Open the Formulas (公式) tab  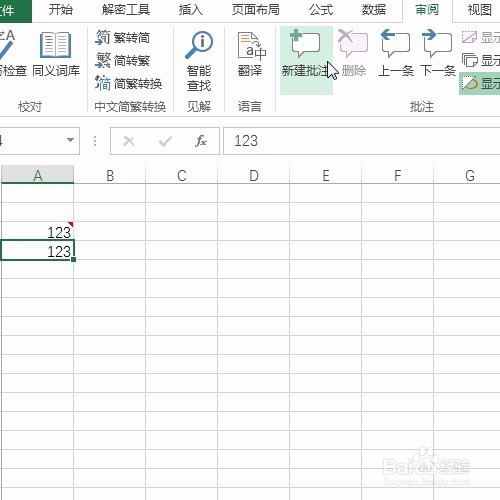[x=321, y=10]
